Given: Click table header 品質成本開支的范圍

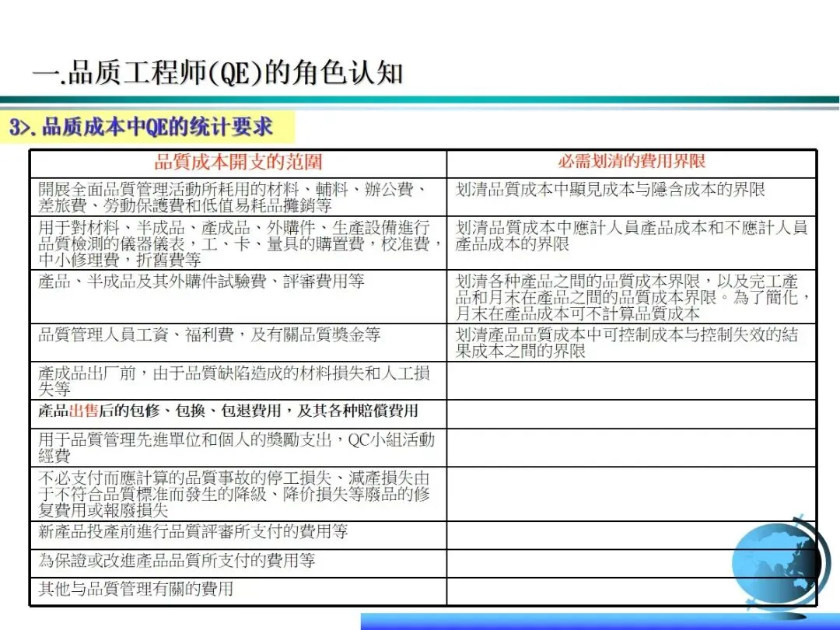Looking at the screenshot, I should click(x=239, y=162).
